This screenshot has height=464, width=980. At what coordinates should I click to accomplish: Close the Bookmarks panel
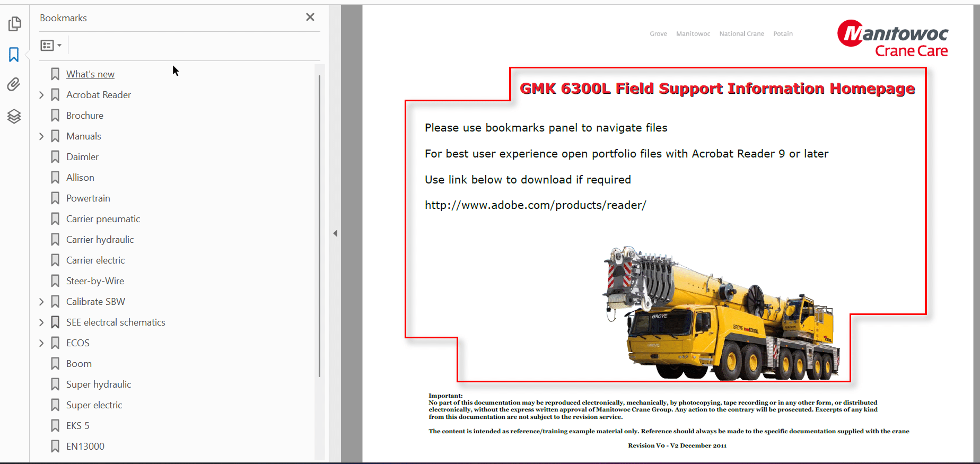(x=310, y=17)
